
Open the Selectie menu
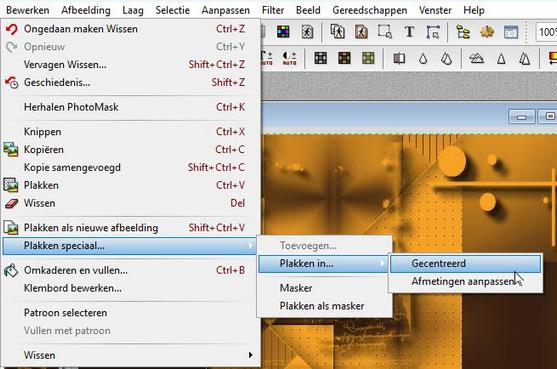(x=173, y=10)
